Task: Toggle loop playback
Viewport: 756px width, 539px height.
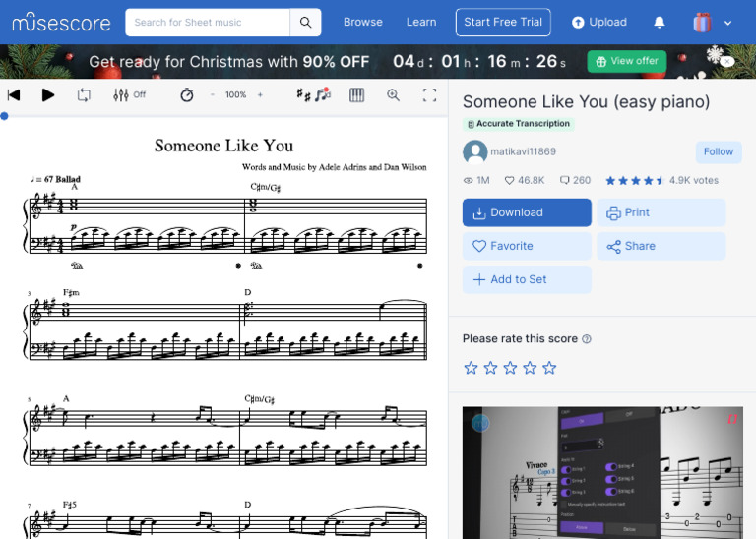Action: pyautogui.click(x=84, y=94)
